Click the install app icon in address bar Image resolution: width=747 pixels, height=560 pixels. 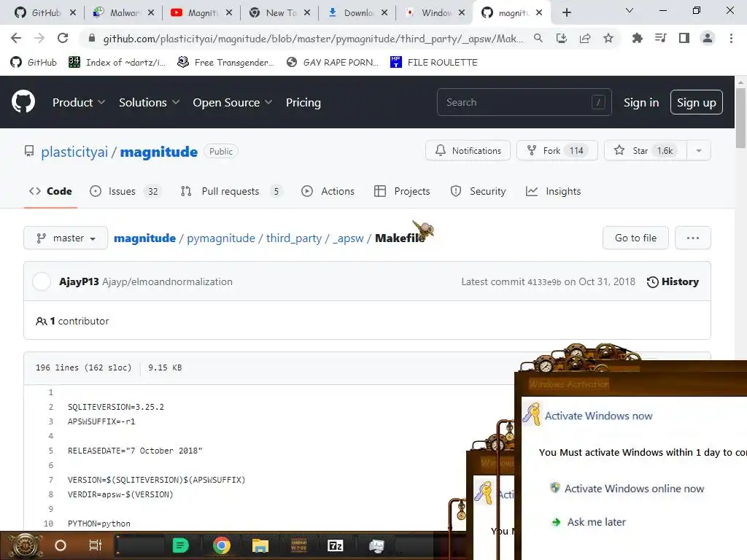pos(562,38)
